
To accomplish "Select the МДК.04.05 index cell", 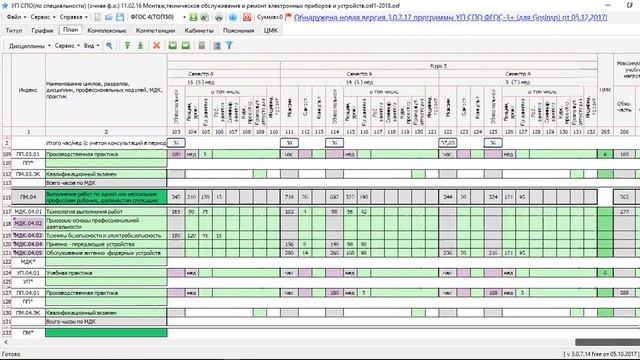I will 28,253.
